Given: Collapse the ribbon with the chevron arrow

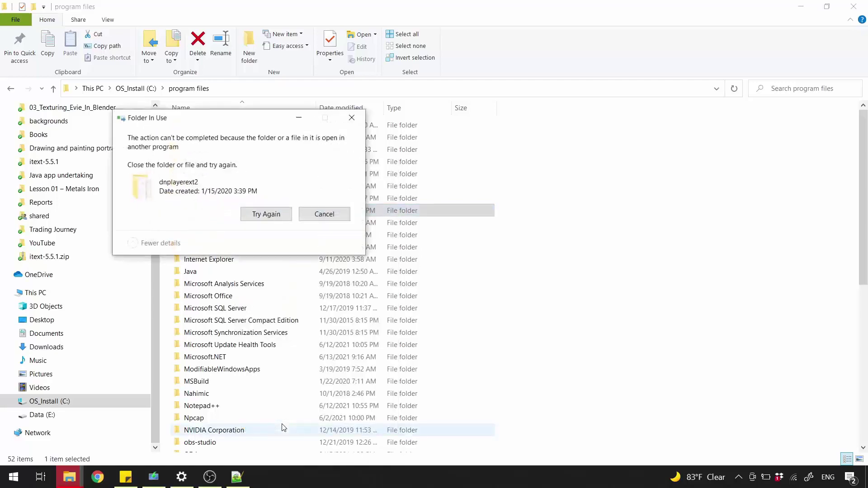Looking at the screenshot, I should pos(850,19).
